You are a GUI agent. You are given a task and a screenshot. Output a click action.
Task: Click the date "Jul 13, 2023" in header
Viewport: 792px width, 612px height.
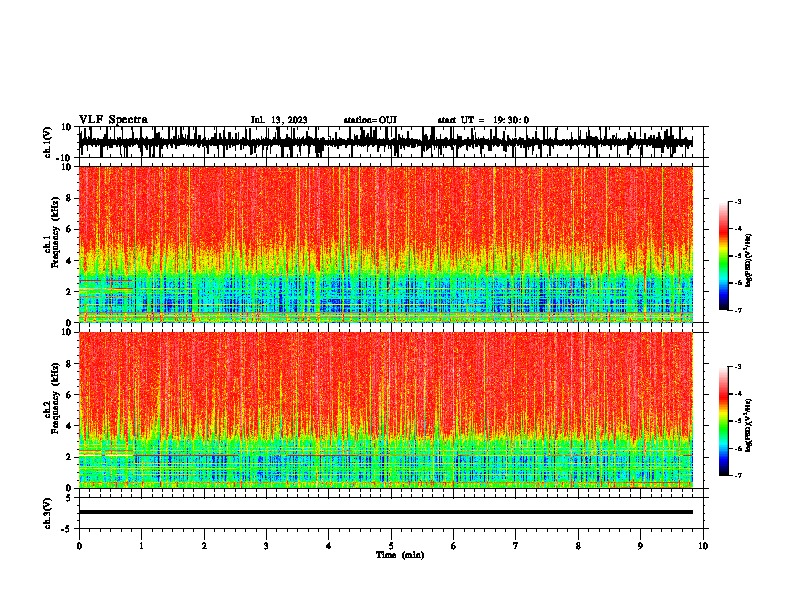coord(279,120)
